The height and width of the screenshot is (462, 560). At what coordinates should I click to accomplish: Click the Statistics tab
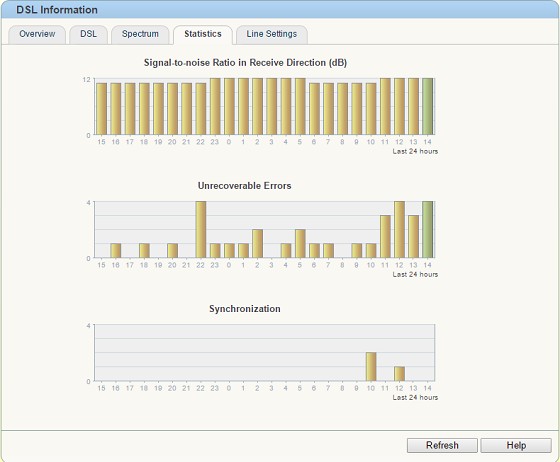[x=203, y=35]
